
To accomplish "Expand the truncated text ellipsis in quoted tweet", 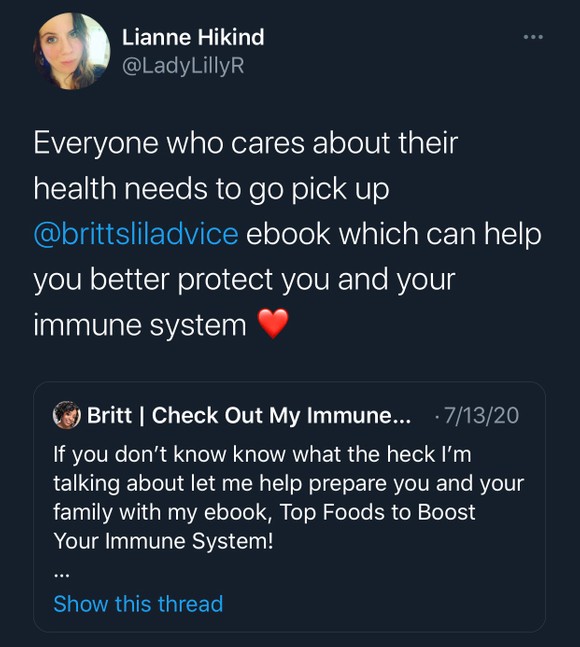I will 62,576.
